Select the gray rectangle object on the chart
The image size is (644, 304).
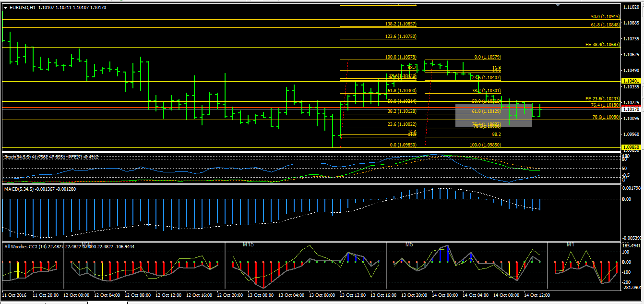click(493, 115)
